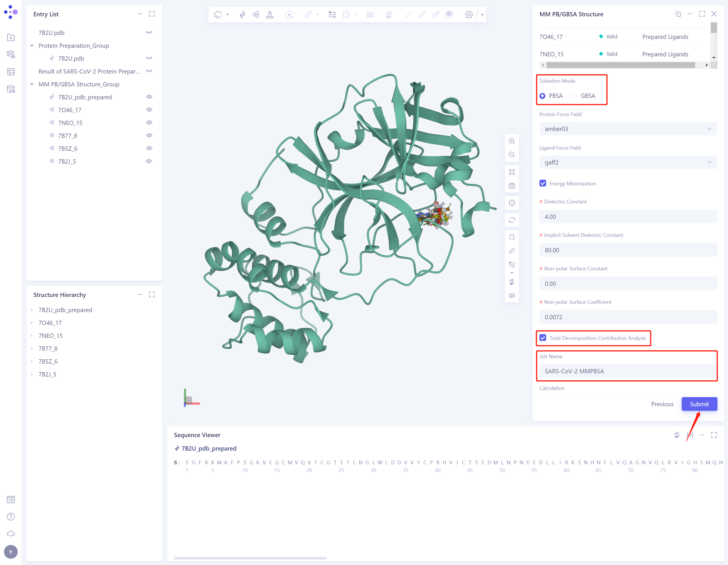This screenshot has width=728, height=565.
Task: Expand 7B2U_pdb_prepared in Structure Hierarchy
Action: tap(32, 310)
